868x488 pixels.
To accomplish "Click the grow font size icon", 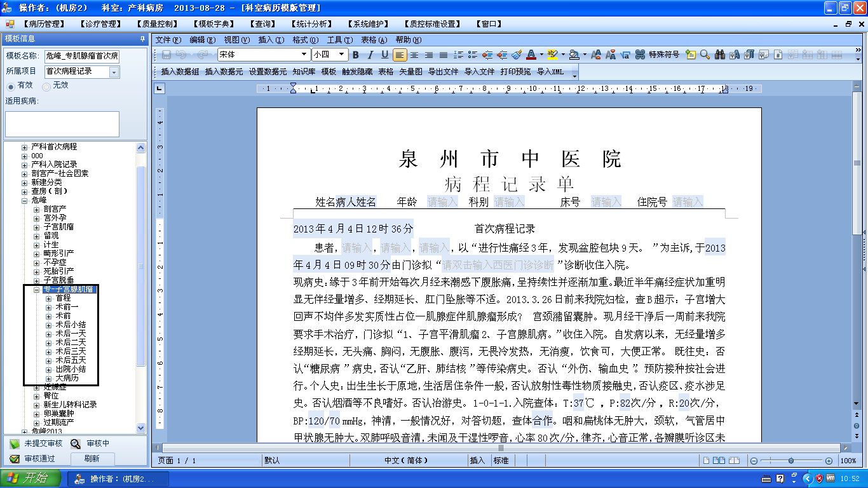I will 597,55.
